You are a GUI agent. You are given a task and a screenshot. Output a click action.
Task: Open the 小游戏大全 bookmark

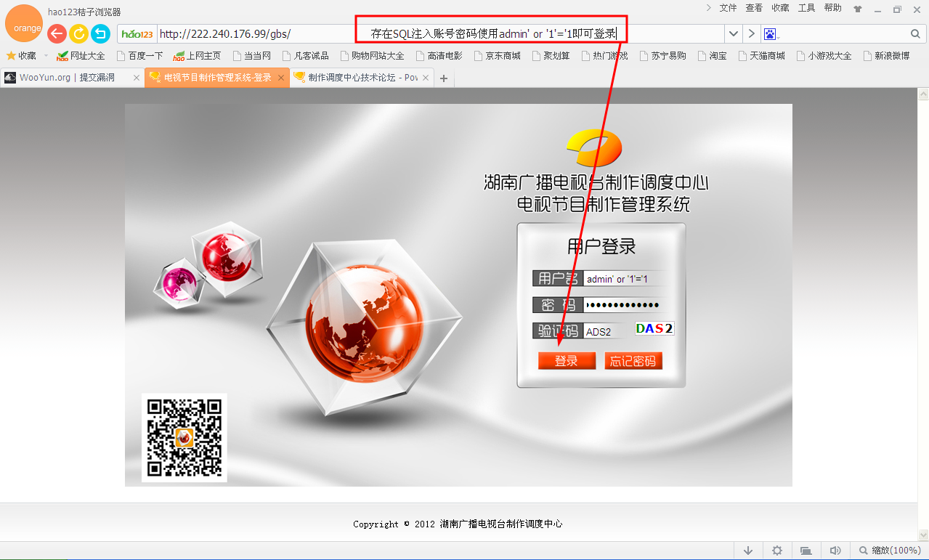824,55
